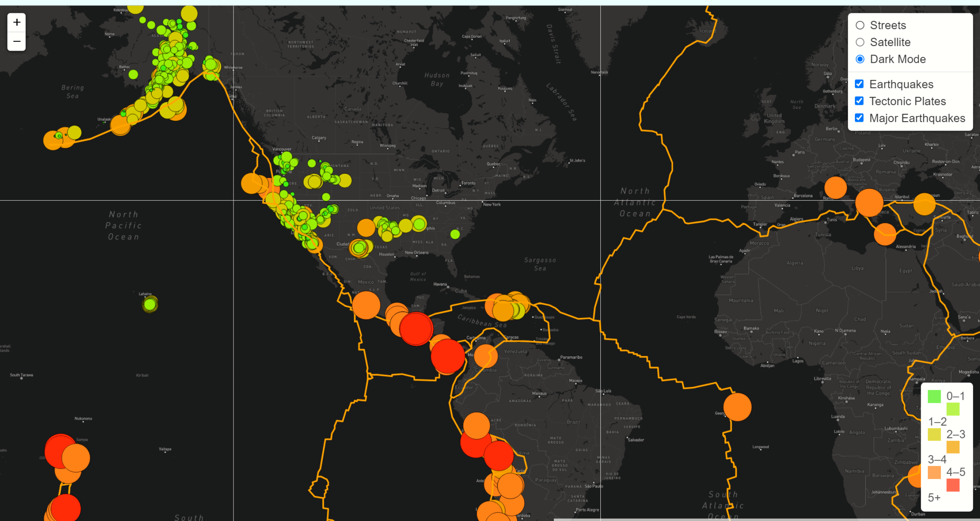Click the green earthquake marker in the Carolinas
The width and height of the screenshot is (980, 521).
[455, 234]
